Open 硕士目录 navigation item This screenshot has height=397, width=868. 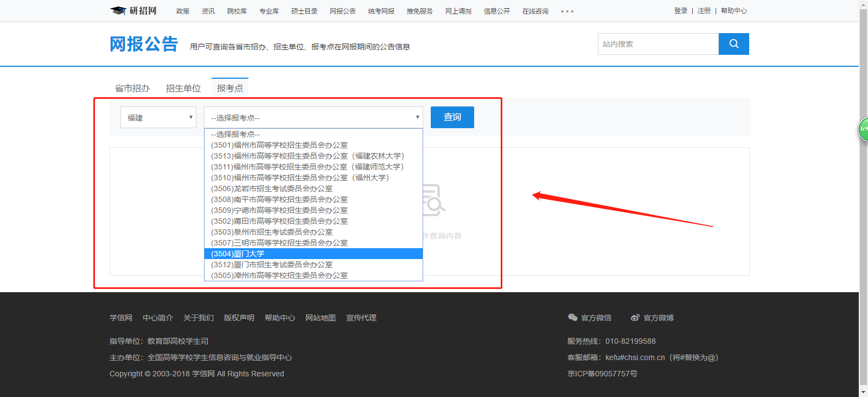(304, 11)
